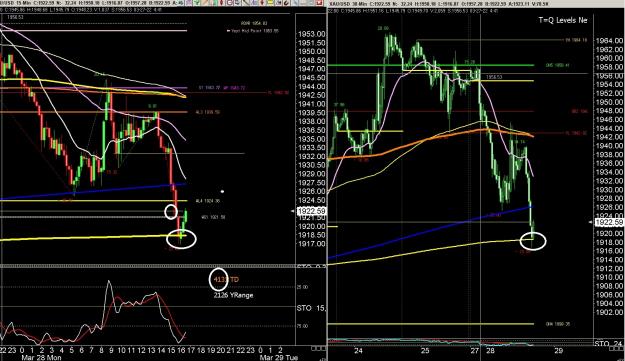625x361 pixels.
Task: Select the 1952.00 price level on right axis
Action: point(609,93)
